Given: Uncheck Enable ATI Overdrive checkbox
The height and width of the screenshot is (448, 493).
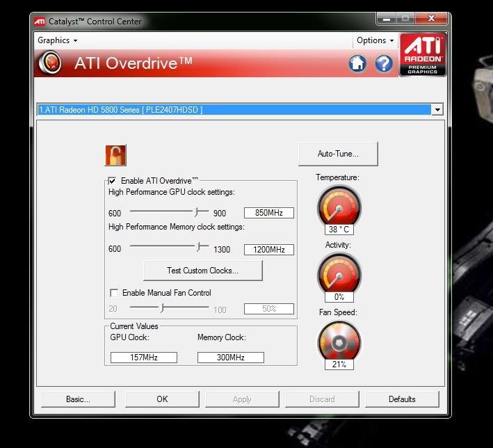Looking at the screenshot, I should (112, 181).
